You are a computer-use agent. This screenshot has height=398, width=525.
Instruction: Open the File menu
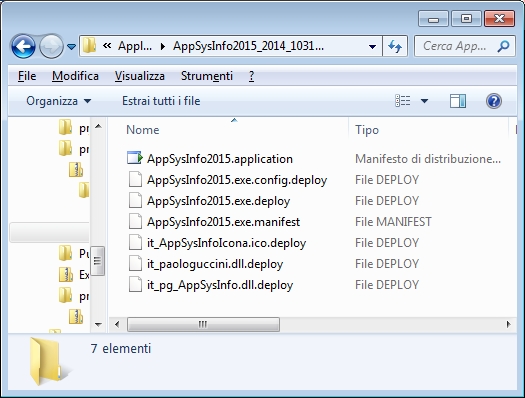(x=27, y=76)
